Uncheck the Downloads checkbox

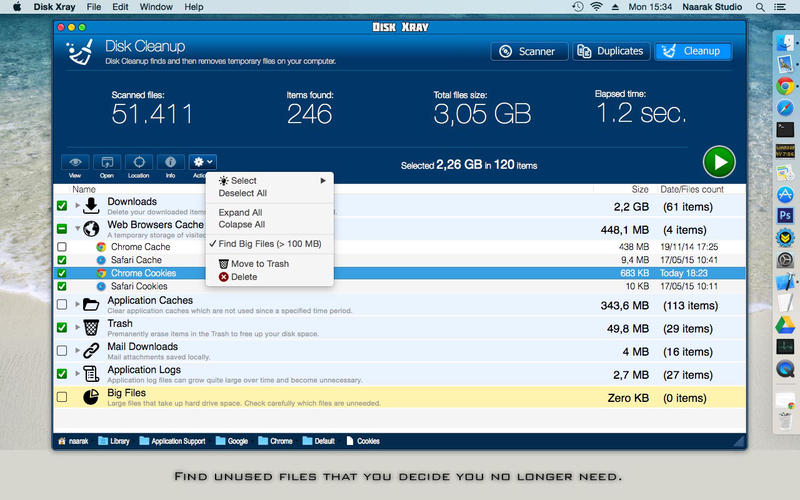click(x=62, y=206)
